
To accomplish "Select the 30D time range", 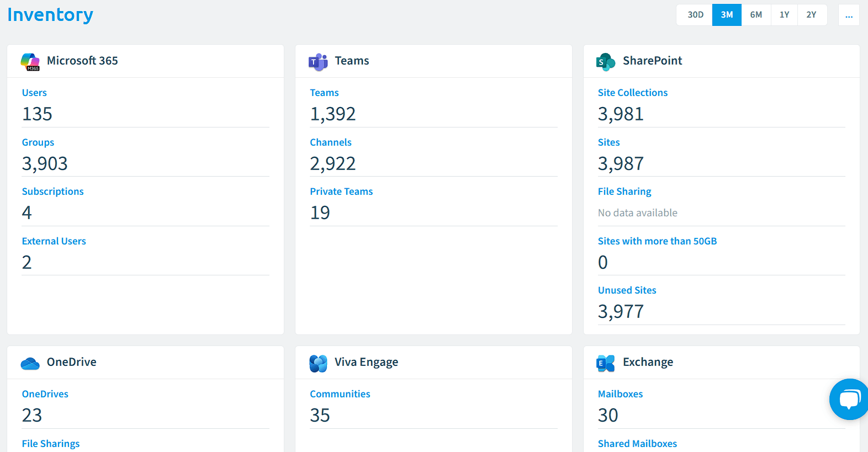I will [x=695, y=15].
